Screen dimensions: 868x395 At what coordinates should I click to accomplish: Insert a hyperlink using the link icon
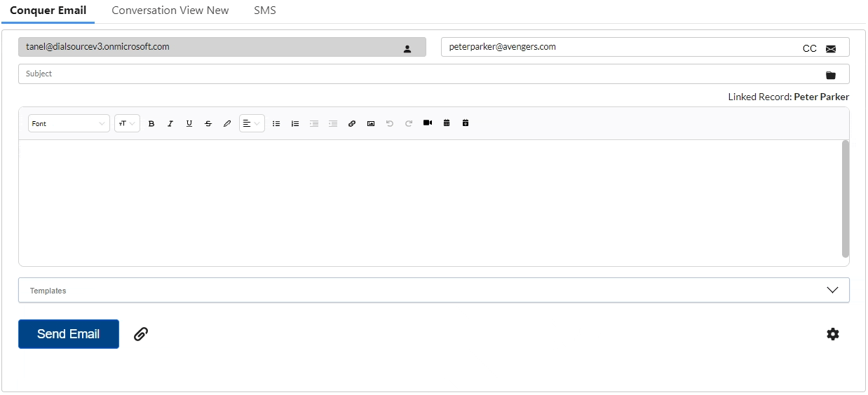point(352,123)
